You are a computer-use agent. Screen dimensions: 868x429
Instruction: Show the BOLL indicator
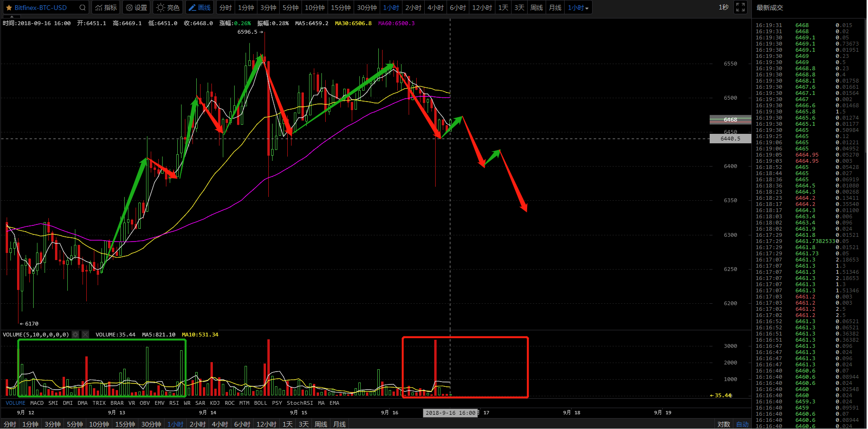click(261, 403)
